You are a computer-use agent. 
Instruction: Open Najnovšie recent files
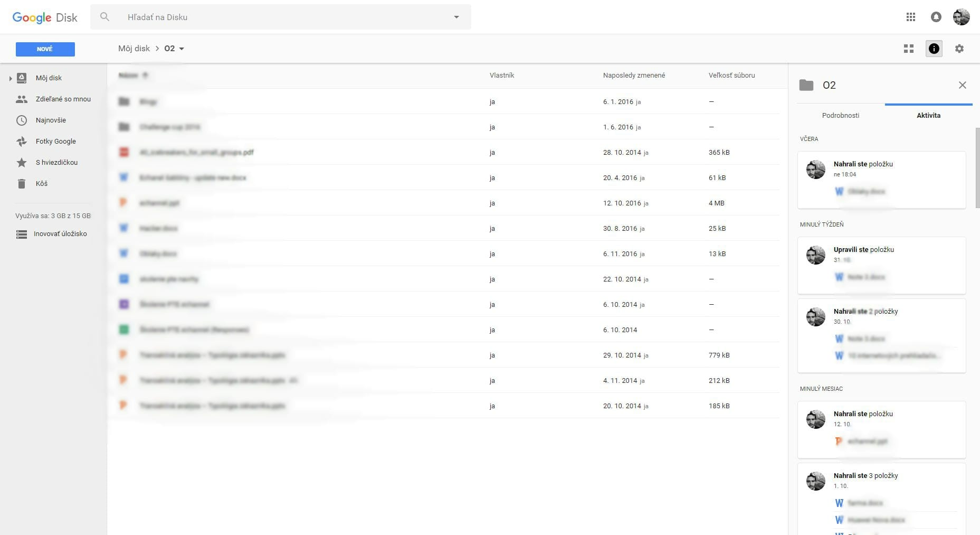(51, 120)
